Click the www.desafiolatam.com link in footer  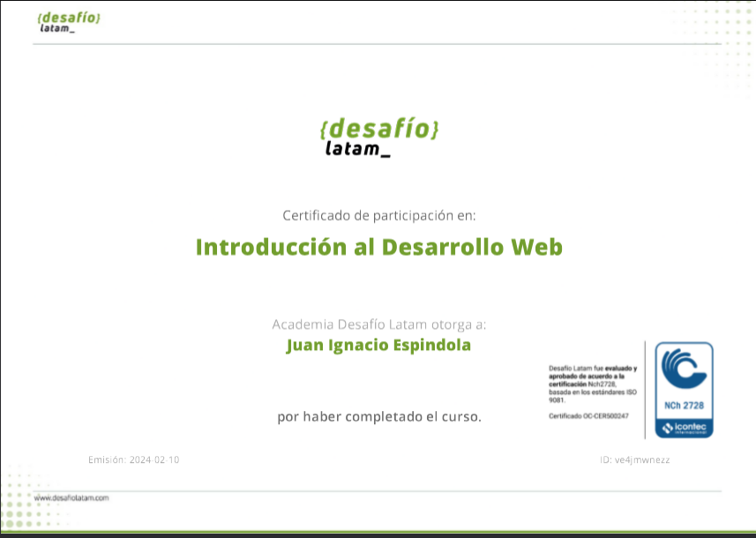click(71, 498)
